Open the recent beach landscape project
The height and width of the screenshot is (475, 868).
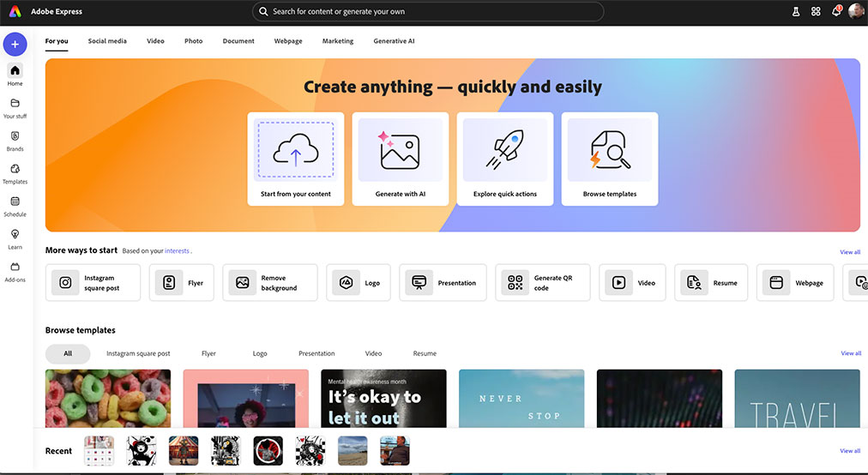(x=353, y=450)
